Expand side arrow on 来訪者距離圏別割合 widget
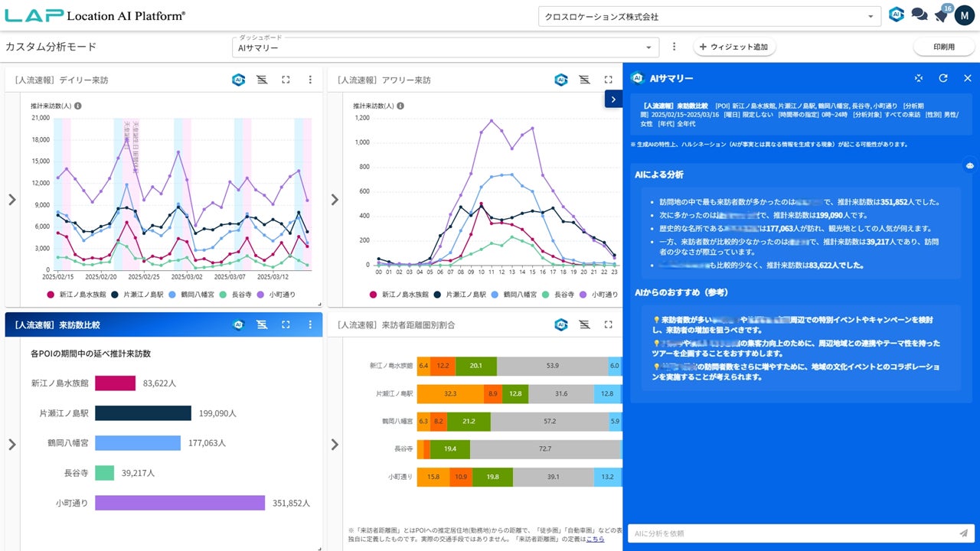This screenshot has height=551, width=980. [334, 445]
